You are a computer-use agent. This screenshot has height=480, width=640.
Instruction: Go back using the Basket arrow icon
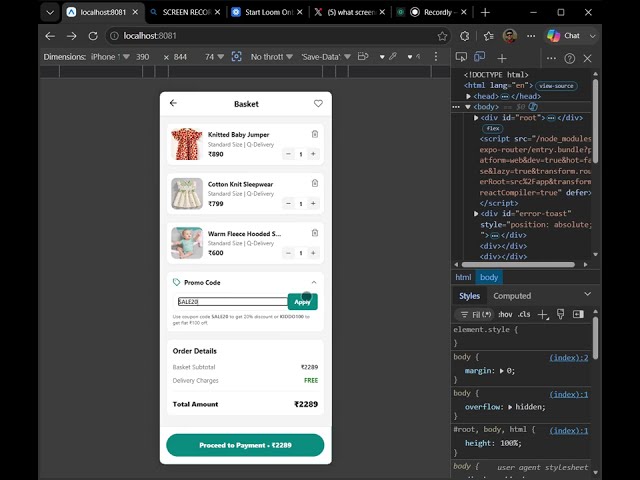point(173,103)
